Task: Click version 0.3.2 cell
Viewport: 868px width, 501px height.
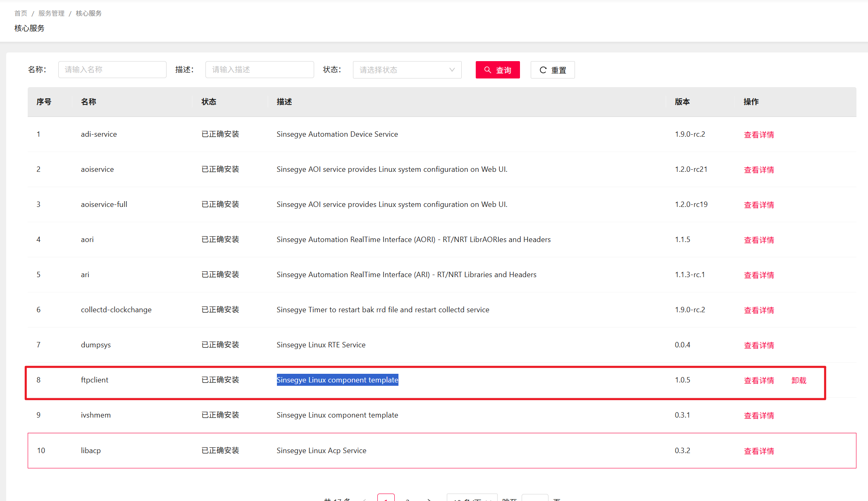Action: (682, 451)
